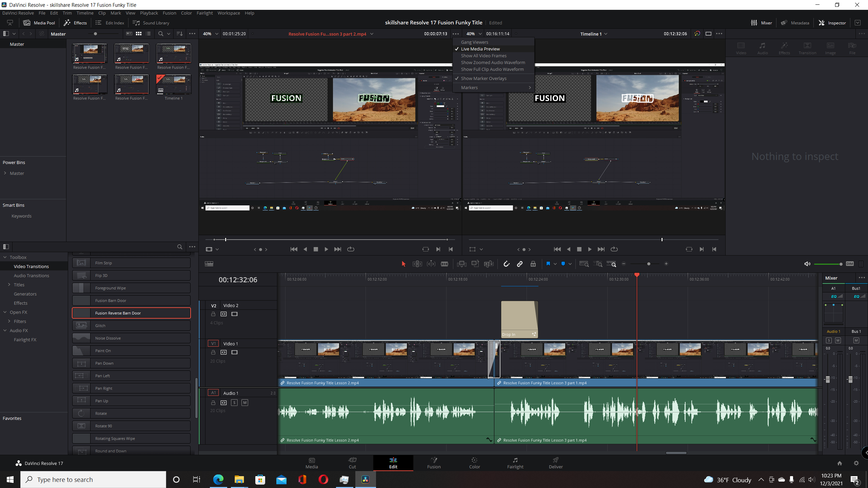Open project settings gear icon
Image resolution: width=868 pixels, height=488 pixels.
(x=856, y=463)
